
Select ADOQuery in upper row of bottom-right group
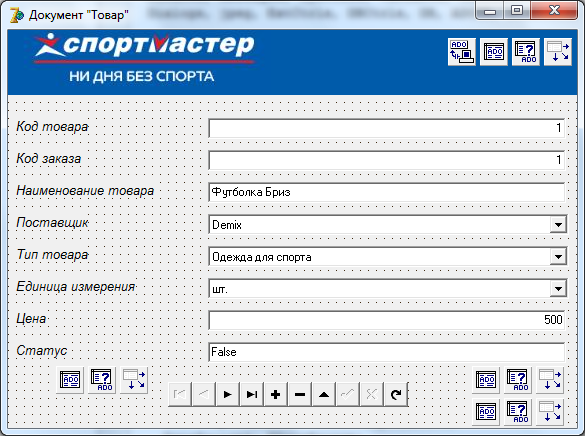point(518,380)
